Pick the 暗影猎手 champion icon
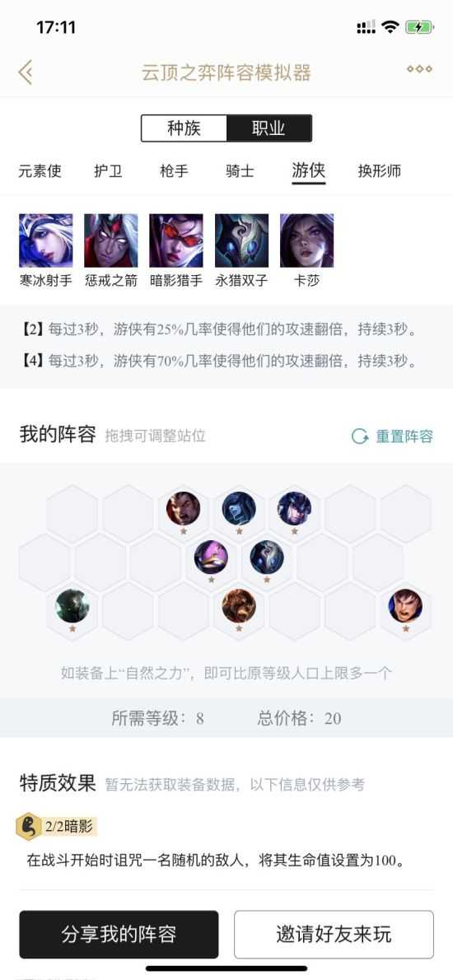 (x=176, y=240)
